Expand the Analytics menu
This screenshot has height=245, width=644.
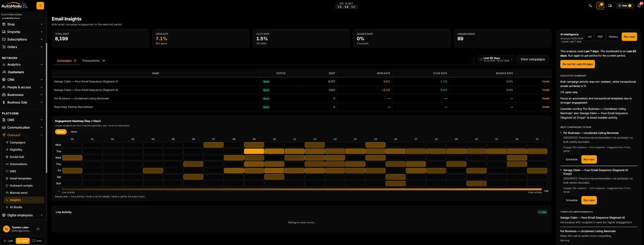coord(22,64)
